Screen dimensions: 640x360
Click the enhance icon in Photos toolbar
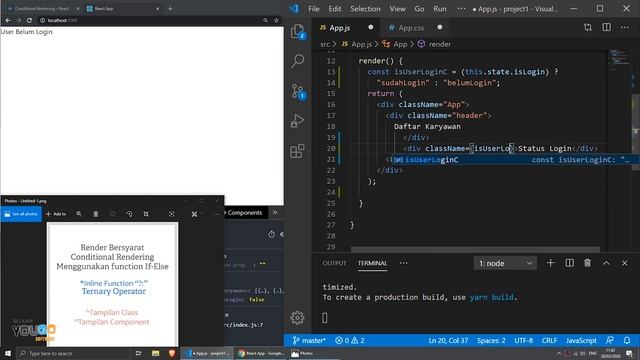click(x=171, y=214)
